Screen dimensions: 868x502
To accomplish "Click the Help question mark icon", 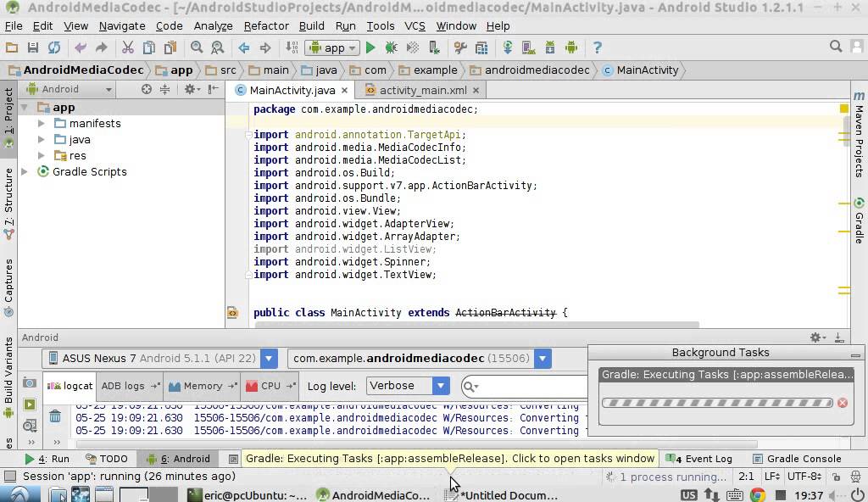I will click(598, 47).
